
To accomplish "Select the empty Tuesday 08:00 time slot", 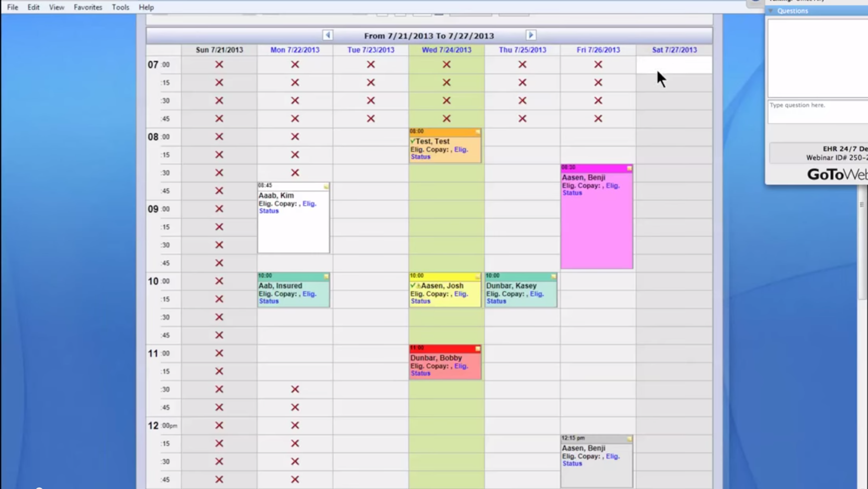I will (371, 137).
